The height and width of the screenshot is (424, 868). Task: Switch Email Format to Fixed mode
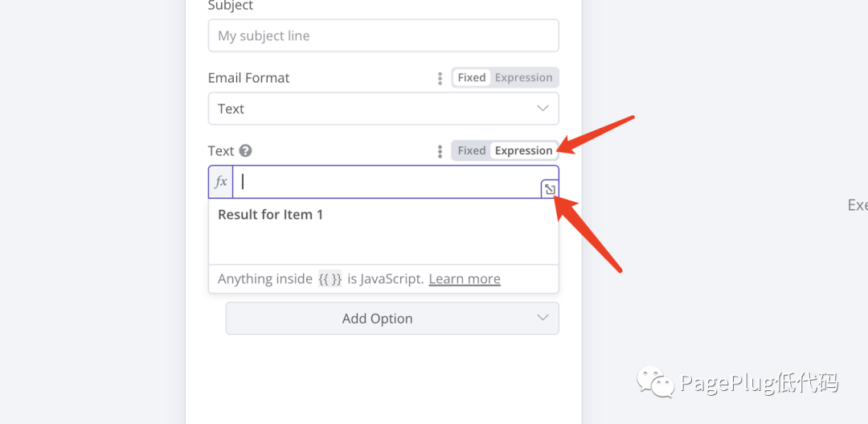[x=472, y=78]
